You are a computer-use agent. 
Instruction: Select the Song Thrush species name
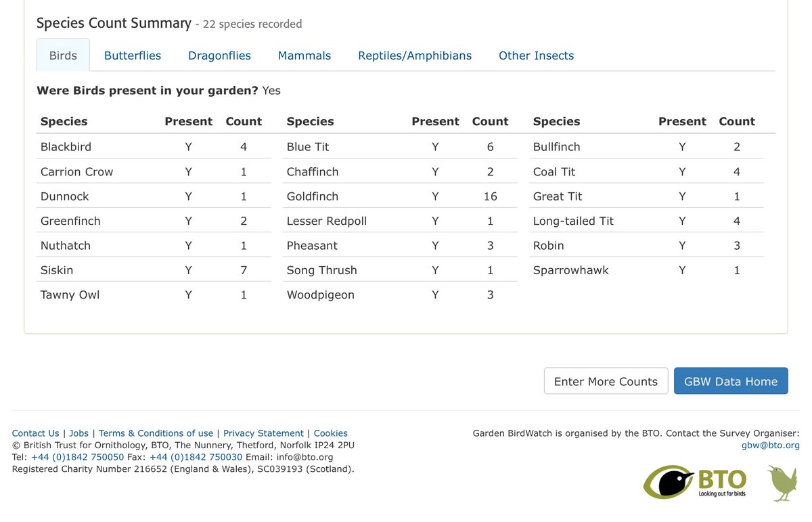322,270
